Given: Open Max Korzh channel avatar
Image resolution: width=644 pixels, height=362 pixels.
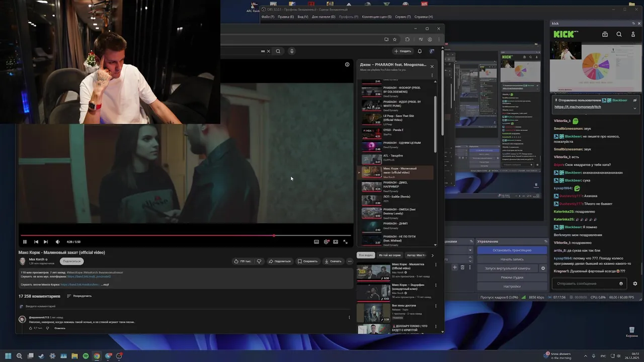Looking at the screenshot, I should (x=22, y=261).
